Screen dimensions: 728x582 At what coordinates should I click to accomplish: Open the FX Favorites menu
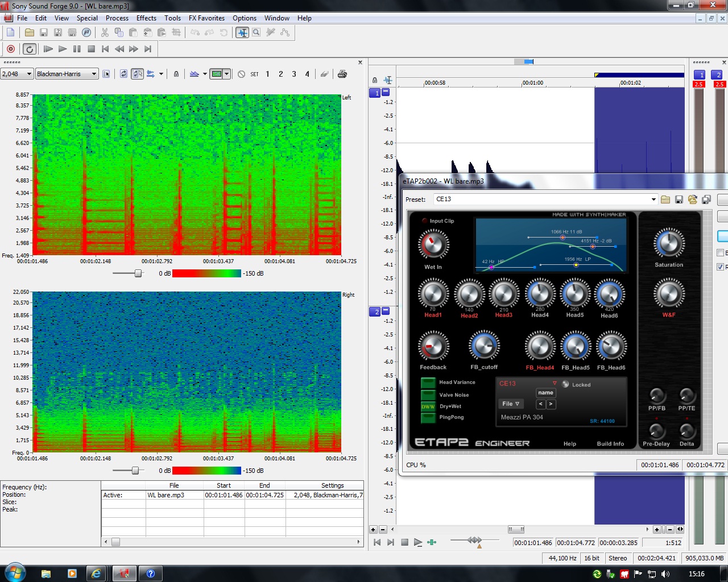[206, 18]
